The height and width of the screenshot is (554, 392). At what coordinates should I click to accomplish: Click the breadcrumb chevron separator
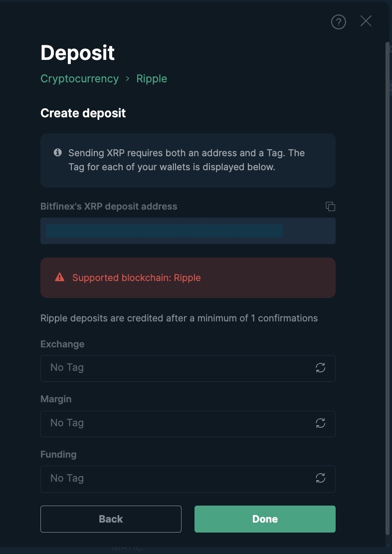128,79
